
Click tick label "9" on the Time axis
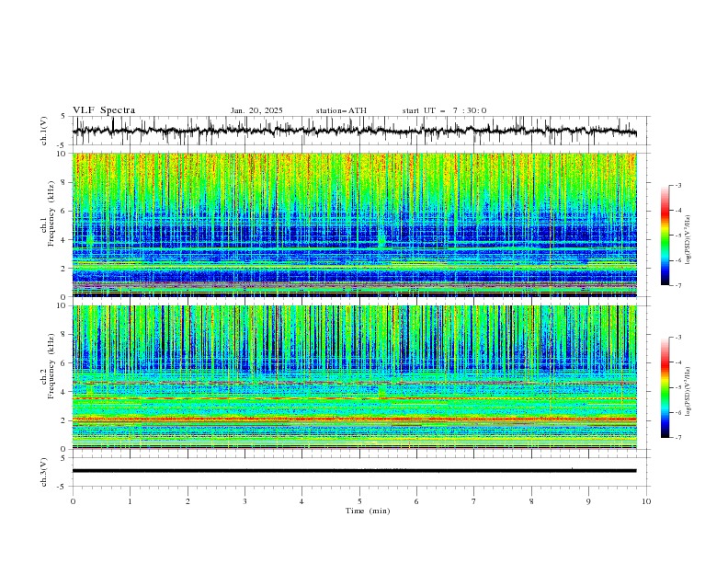point(588,501)
